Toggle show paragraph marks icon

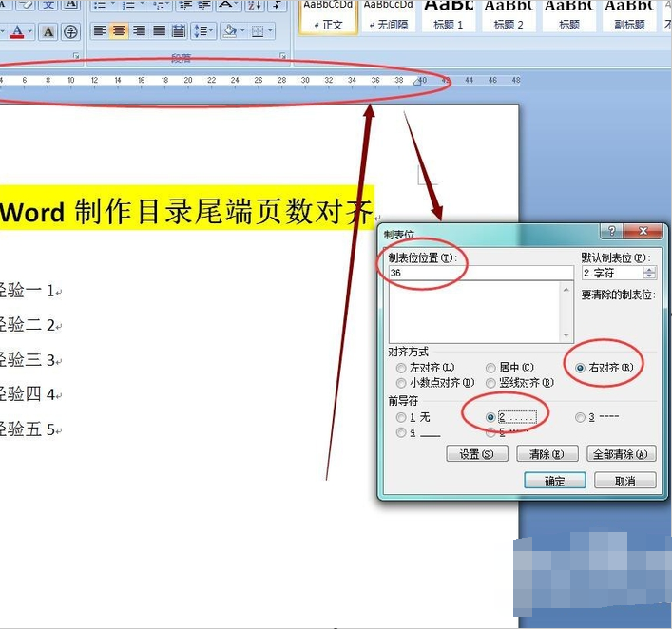[x=277, y=5]
